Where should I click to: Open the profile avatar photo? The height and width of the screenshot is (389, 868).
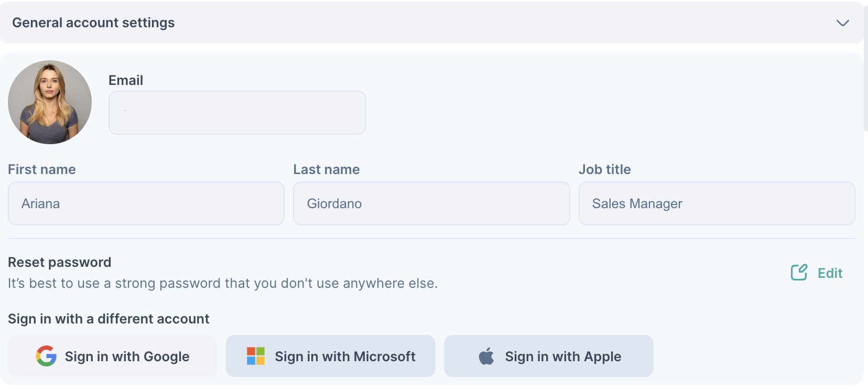50,102
